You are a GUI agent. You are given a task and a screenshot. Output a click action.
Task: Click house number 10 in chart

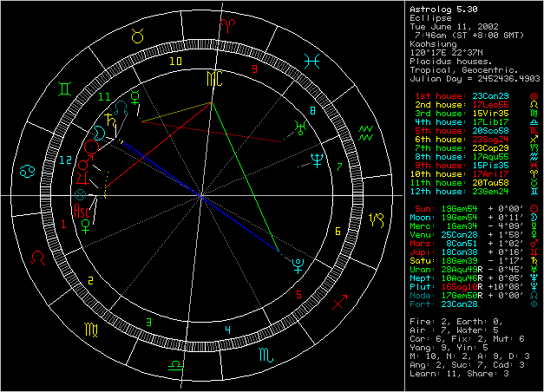pyautogui.click(x=175, y=62)
